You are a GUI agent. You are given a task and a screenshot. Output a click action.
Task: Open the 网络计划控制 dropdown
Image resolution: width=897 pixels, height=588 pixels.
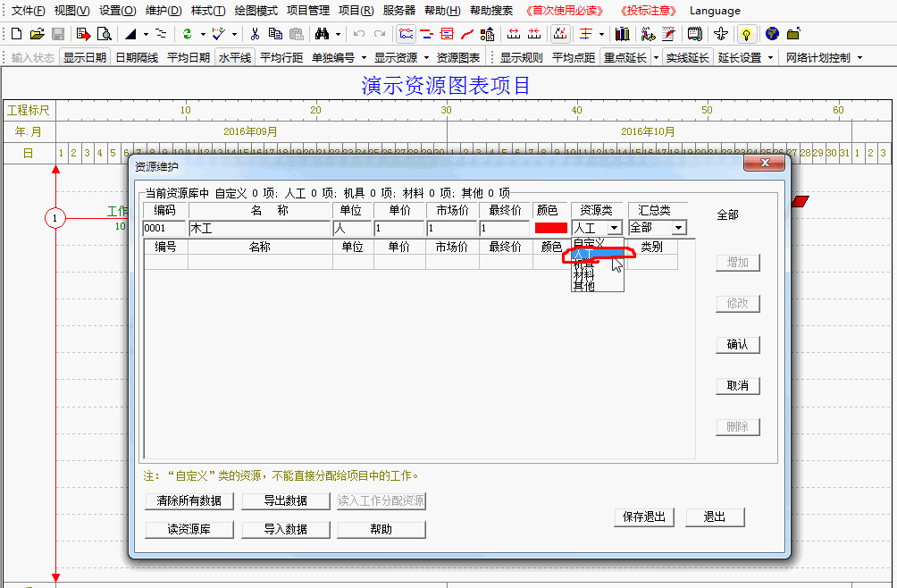[x=823, y=57]
